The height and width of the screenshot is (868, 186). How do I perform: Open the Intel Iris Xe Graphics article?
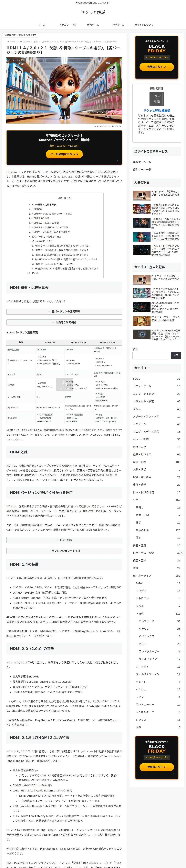[157, 335]
